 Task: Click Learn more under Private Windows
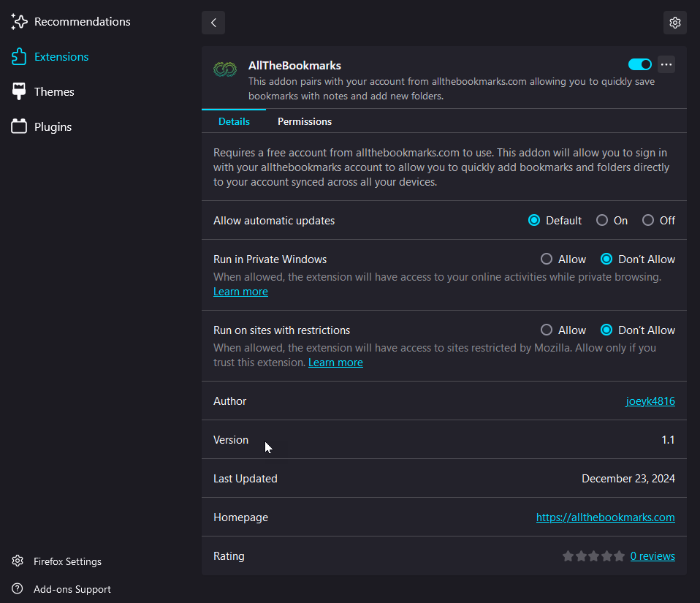pyautogui.click(x=240, y=292)
